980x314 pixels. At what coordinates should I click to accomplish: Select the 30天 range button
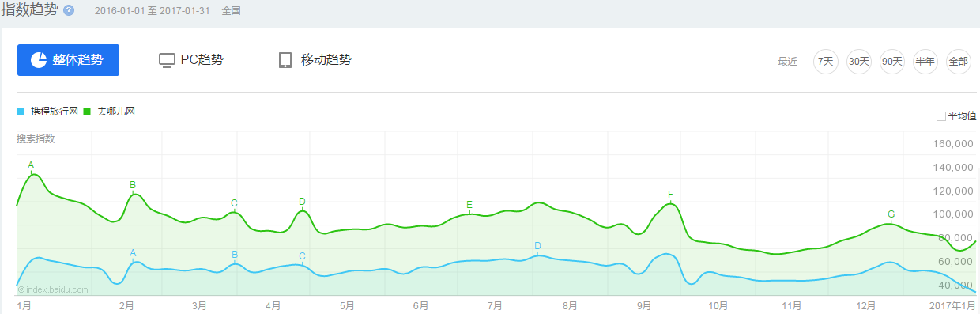(x=858, y=62)
